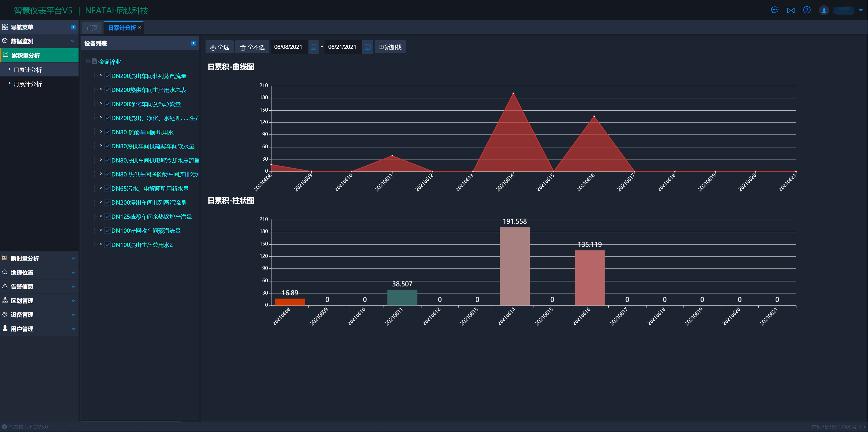The width and height of the screenshot is (868, 432).
Task: Expand the 用户管理 menu section
Action: click(x=73, y=329)
